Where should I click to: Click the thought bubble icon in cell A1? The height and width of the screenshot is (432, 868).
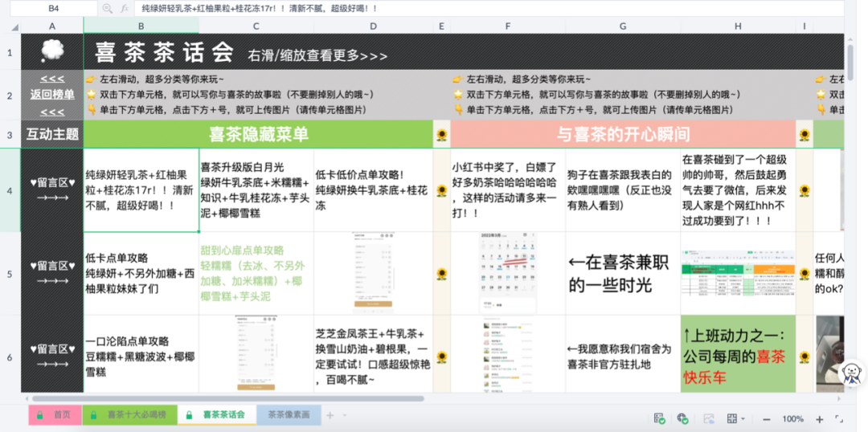coord(52,51)
